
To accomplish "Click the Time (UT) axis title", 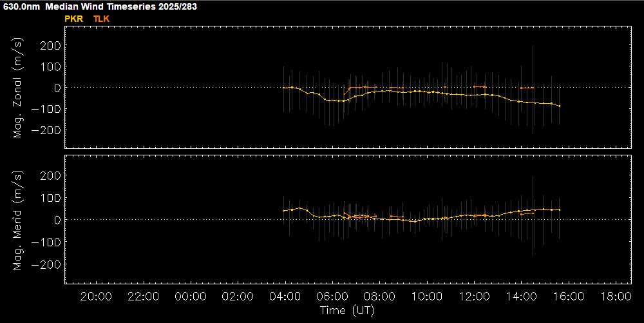I will [x=347, y=311].
